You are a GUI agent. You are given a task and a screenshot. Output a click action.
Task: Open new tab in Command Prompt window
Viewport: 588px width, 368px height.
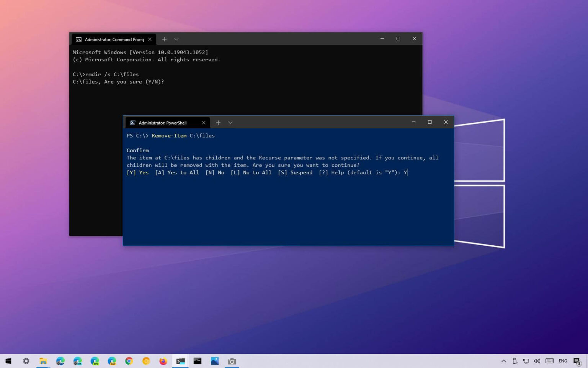point(164,39)
